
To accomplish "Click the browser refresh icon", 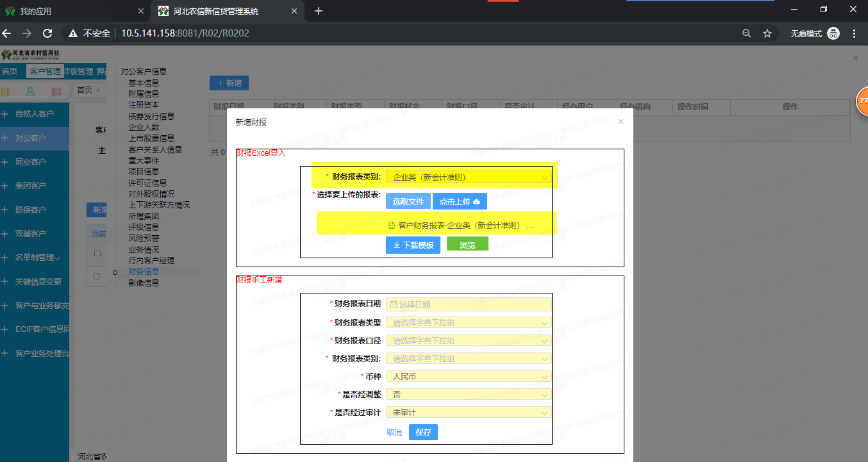I will 47,33.
